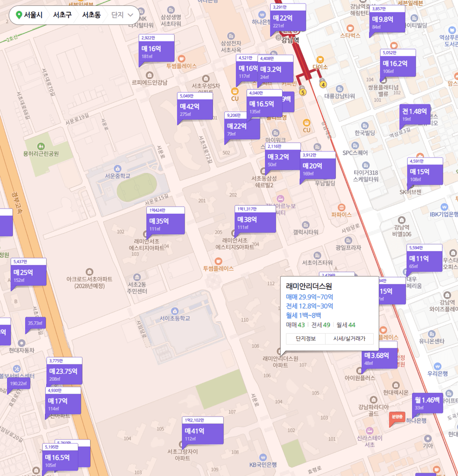Click the 서운중학교 school icon
The width and height of the screenshot is (458, 476).
point(118,169)
